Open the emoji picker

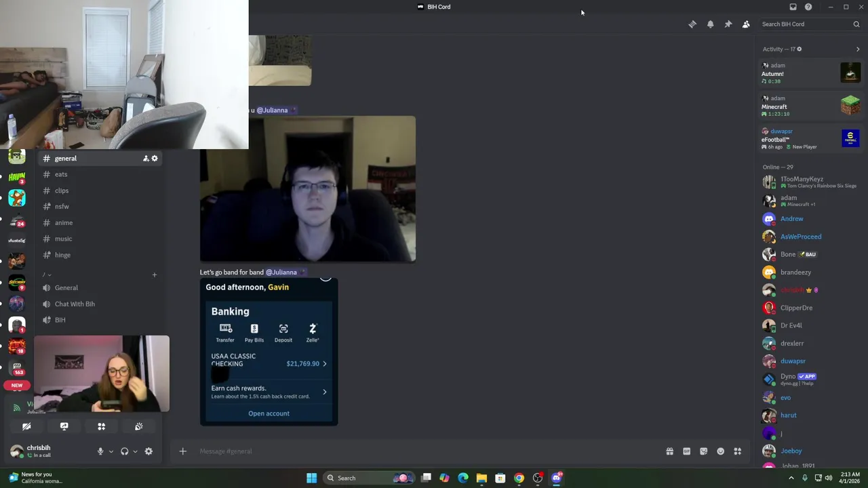point(720,451)
